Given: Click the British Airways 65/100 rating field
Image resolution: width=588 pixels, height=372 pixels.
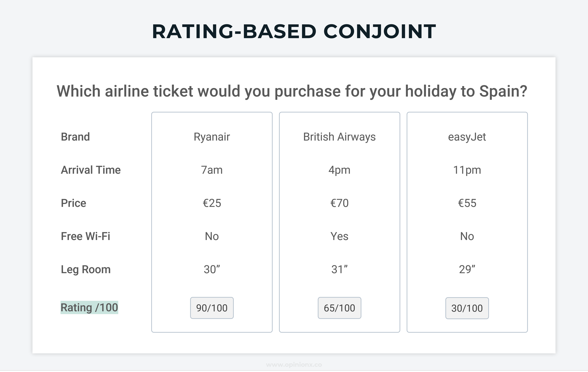Looking at the screenshot, I should click(x=339, y=308).
